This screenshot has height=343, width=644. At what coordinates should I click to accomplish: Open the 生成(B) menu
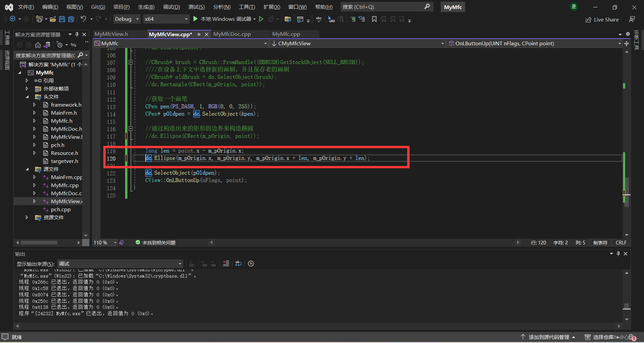click(x=146, y=7)
